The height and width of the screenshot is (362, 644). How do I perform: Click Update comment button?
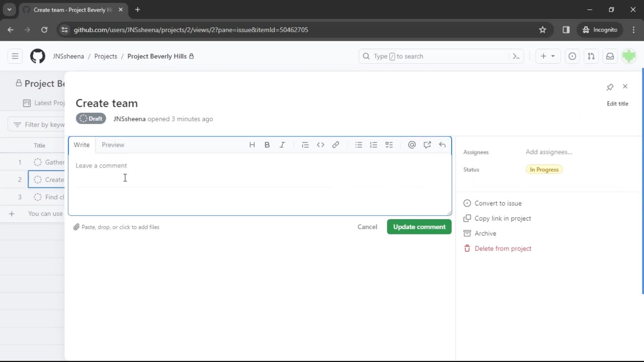click(x=419, y=227)
